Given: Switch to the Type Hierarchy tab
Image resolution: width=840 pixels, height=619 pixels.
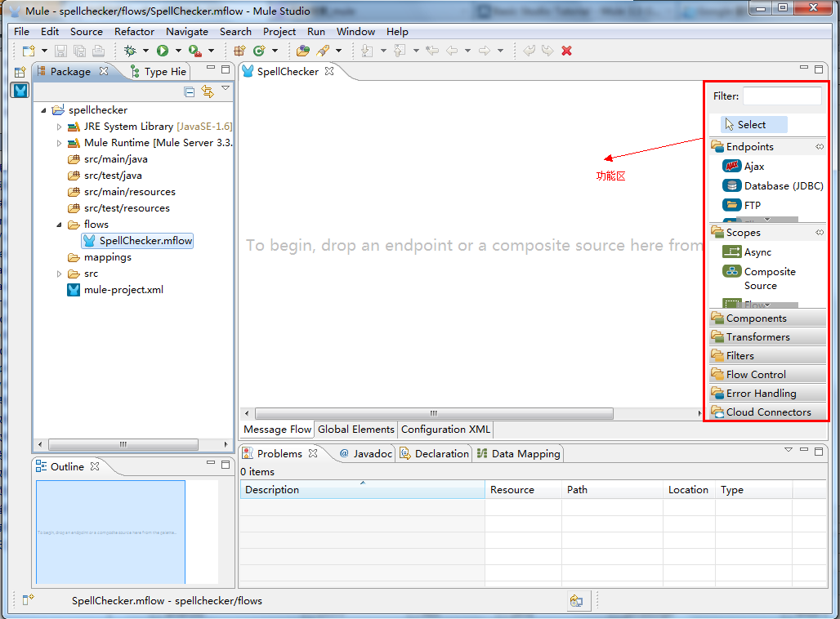Looking at the screenshot, I should 159,72.
